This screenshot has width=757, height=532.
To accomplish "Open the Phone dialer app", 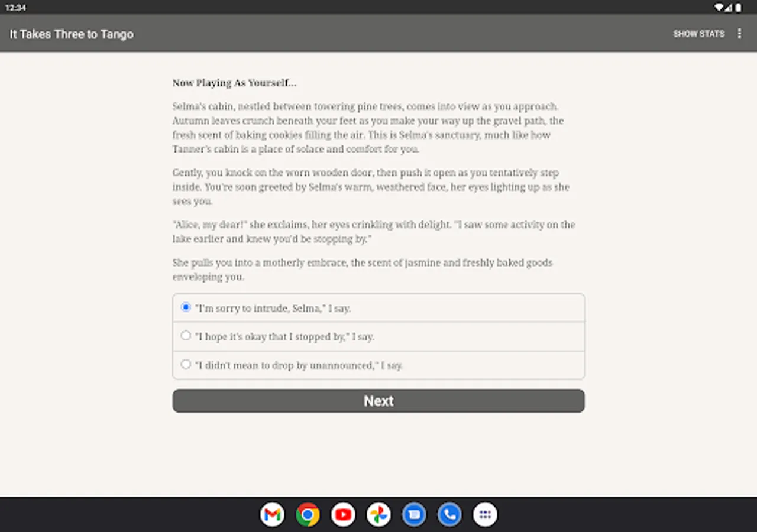I will (449, 514).
